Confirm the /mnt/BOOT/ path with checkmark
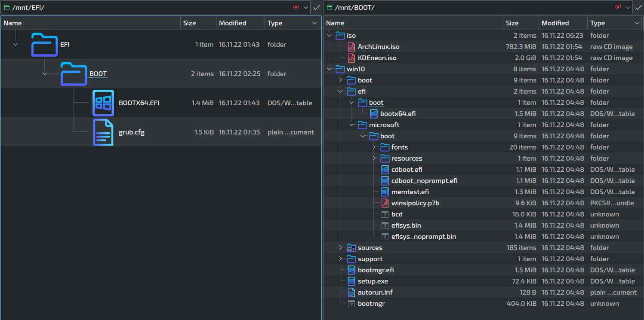Screen dimensions: 644x320 tap(638, 7)
